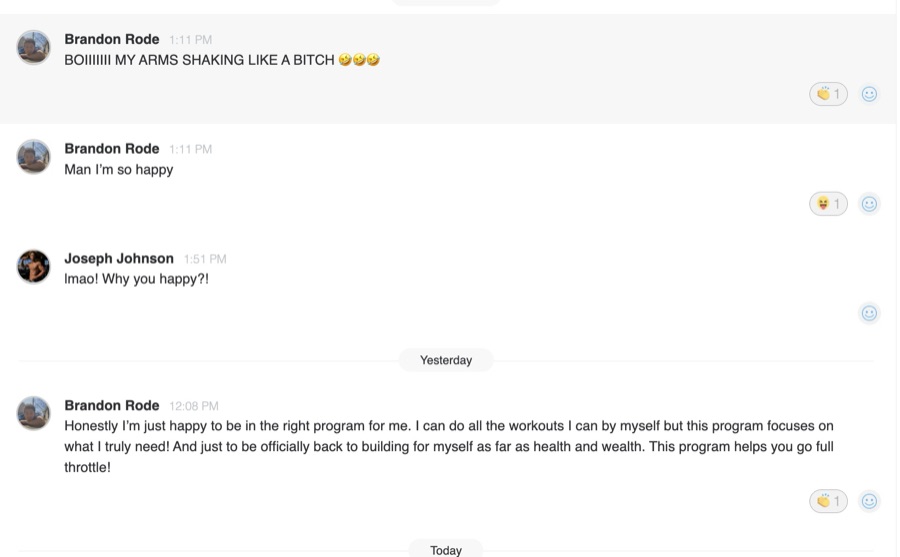
Task: Click the 1:51 PM timestamp
Action: click(205, 259)
